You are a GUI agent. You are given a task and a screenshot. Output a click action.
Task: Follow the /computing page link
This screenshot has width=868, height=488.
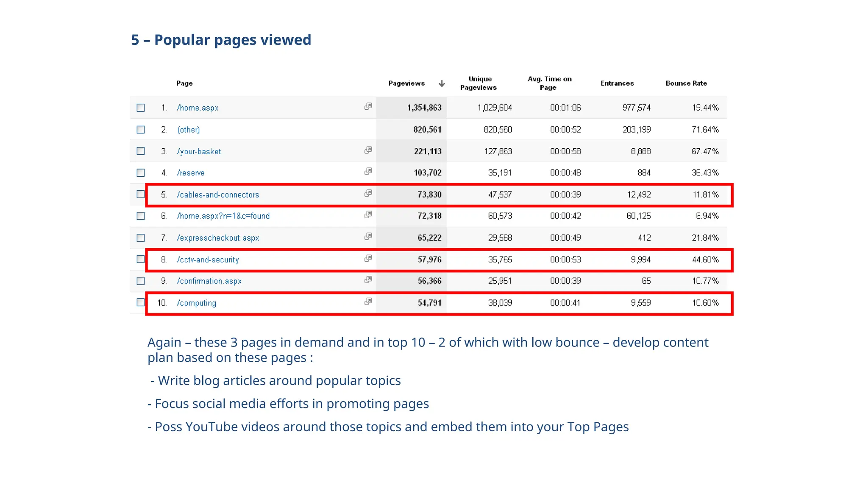pyautogui.click(x=197, y=303)
